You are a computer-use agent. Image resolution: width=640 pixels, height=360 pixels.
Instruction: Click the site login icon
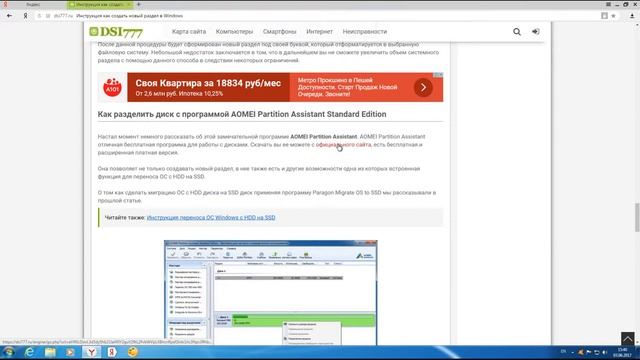click(536, 31)
